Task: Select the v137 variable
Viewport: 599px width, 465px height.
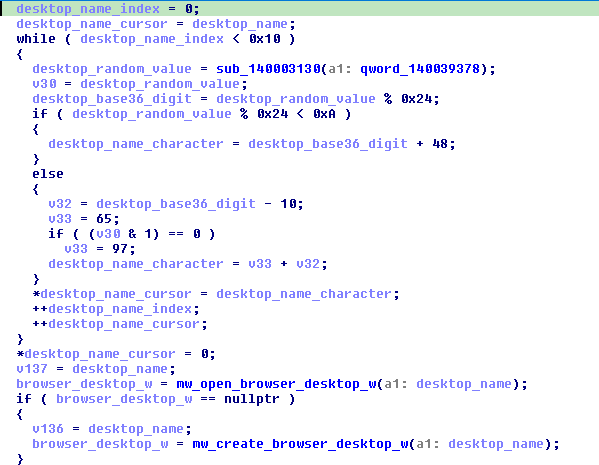Action: 32,369
